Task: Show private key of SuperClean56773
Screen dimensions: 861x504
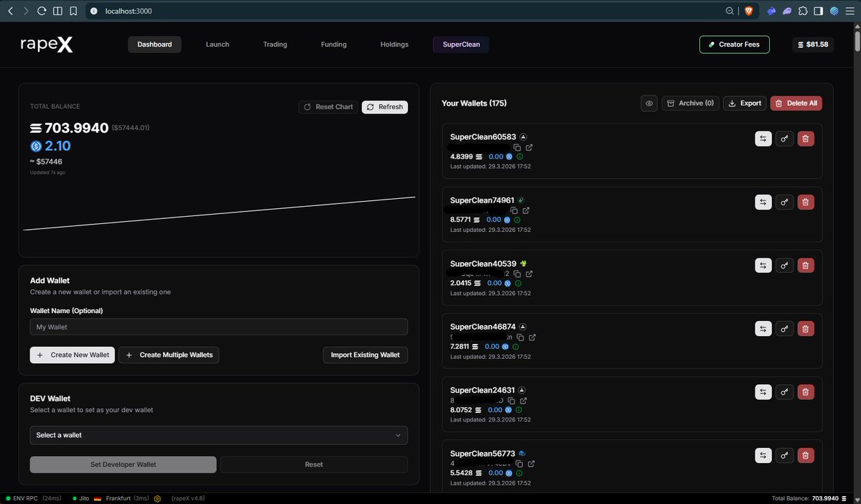Action: [x=784, y=455]
